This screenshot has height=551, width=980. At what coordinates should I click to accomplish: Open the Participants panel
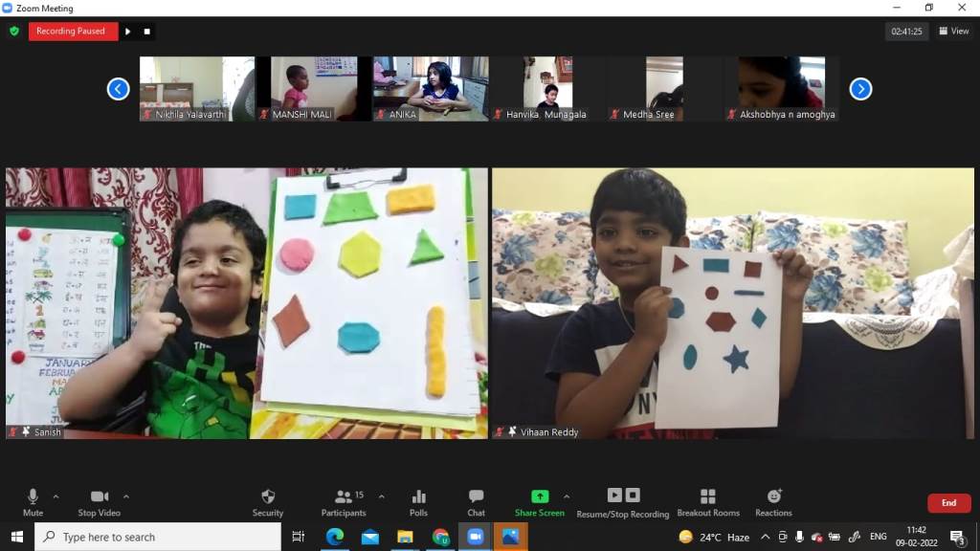[x=344, y=502]
